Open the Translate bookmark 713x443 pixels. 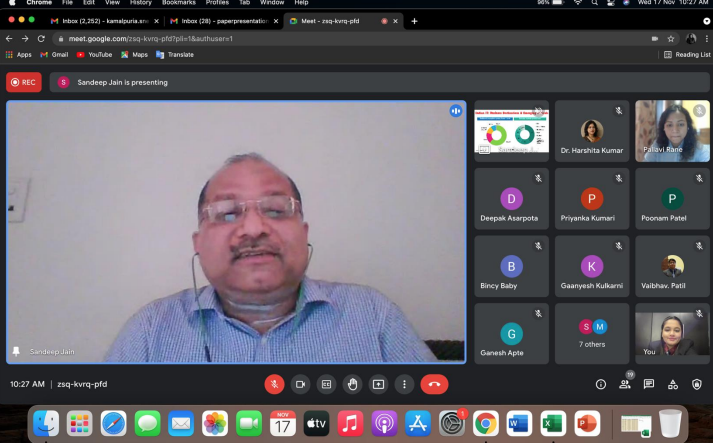click(175, 55)
